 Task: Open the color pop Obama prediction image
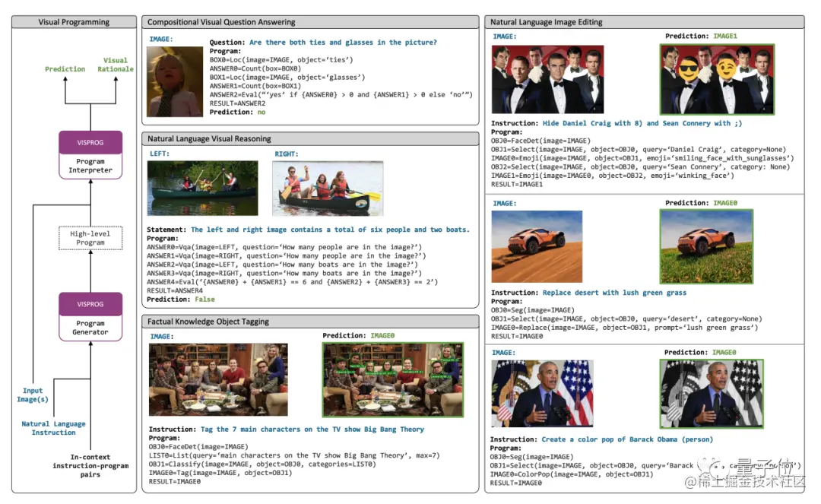coord(712,394)
